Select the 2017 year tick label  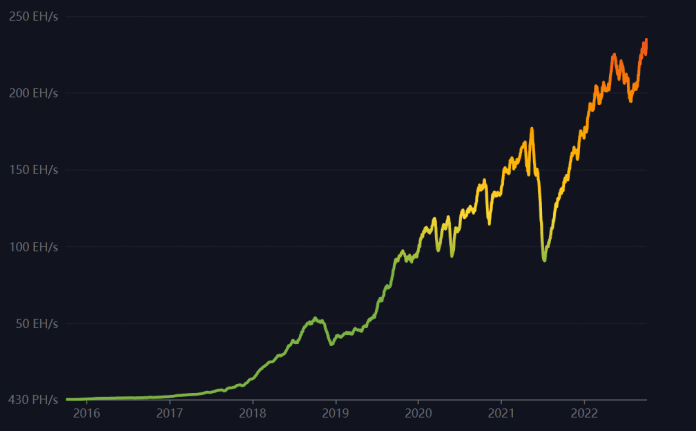pos(170,412)
